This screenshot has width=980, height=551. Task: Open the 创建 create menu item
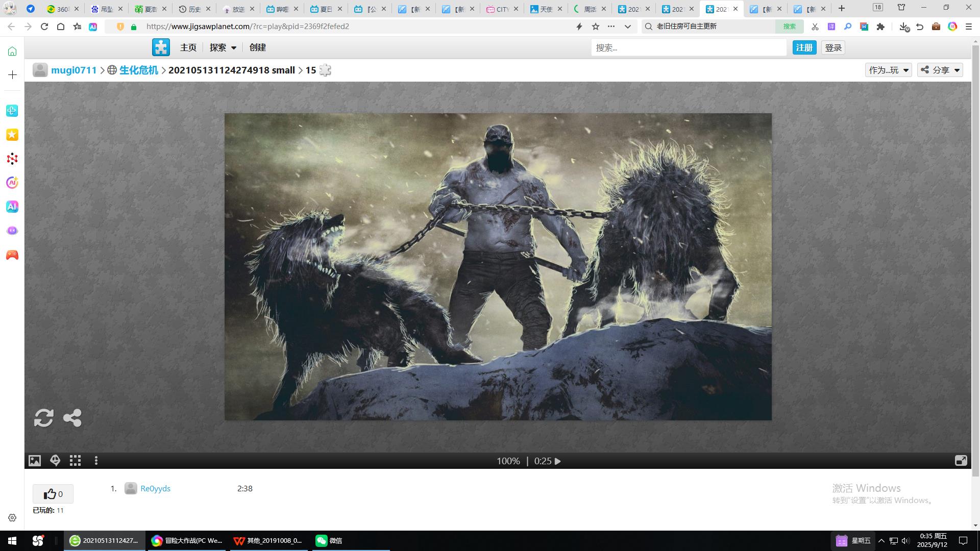258,47
